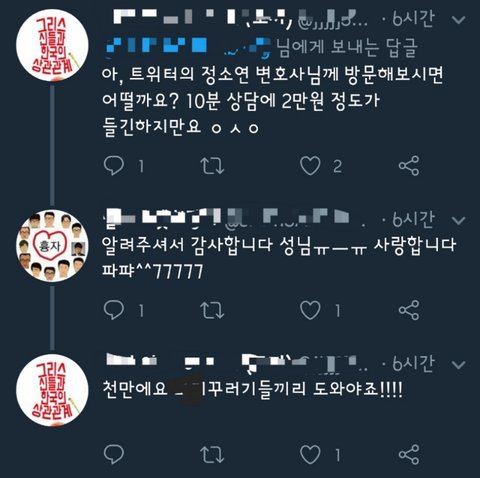Share the 천만에요 tweet
The image size is (480, 478).
[409, 455]
